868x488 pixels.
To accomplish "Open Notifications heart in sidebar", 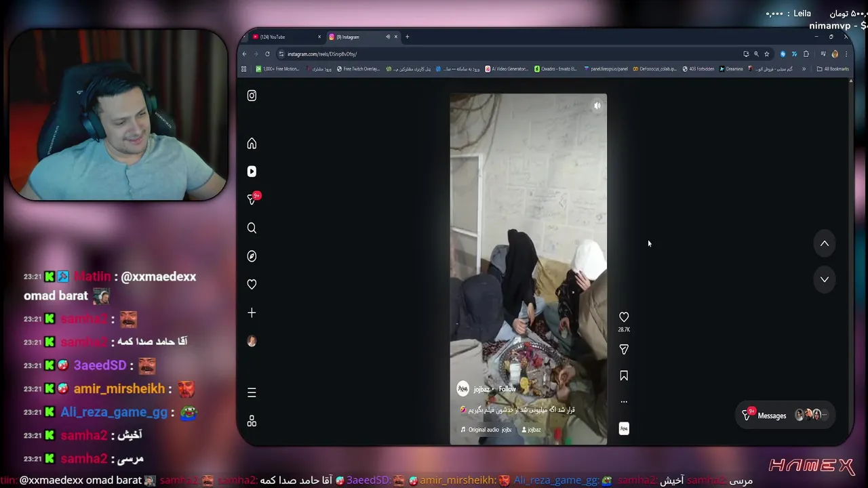I will 252,284.
